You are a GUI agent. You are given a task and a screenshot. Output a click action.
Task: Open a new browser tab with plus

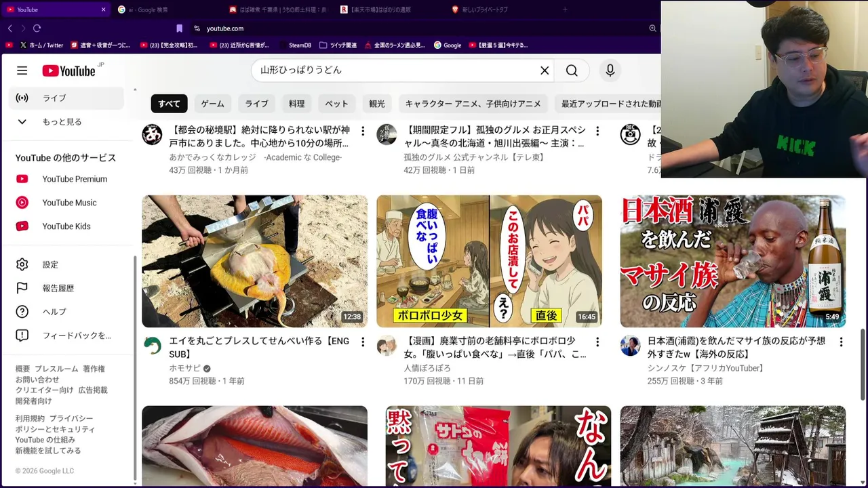click(x=565, y=9)
